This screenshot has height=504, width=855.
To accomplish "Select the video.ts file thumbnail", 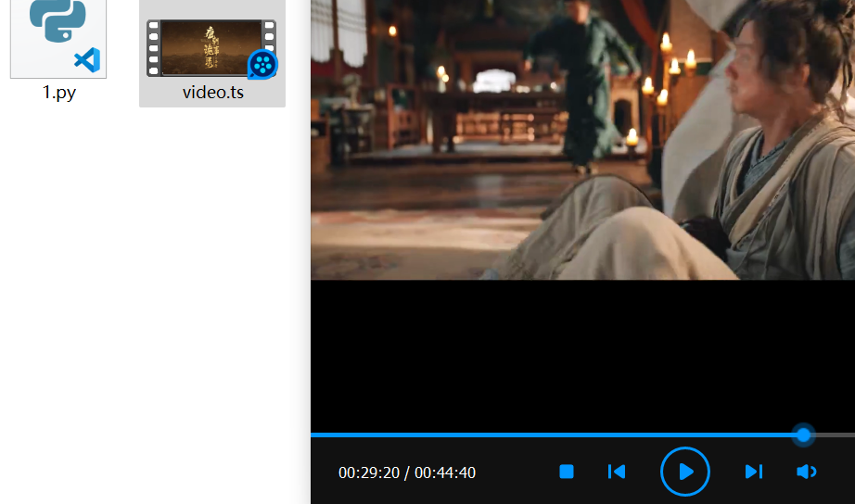I will tap(211, 48).
